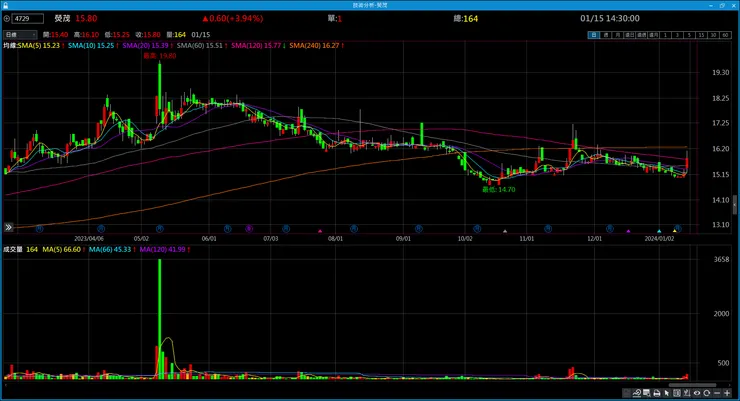Zoom out the chart with minus icon
740x401 pixels.
tap(717, 393)
